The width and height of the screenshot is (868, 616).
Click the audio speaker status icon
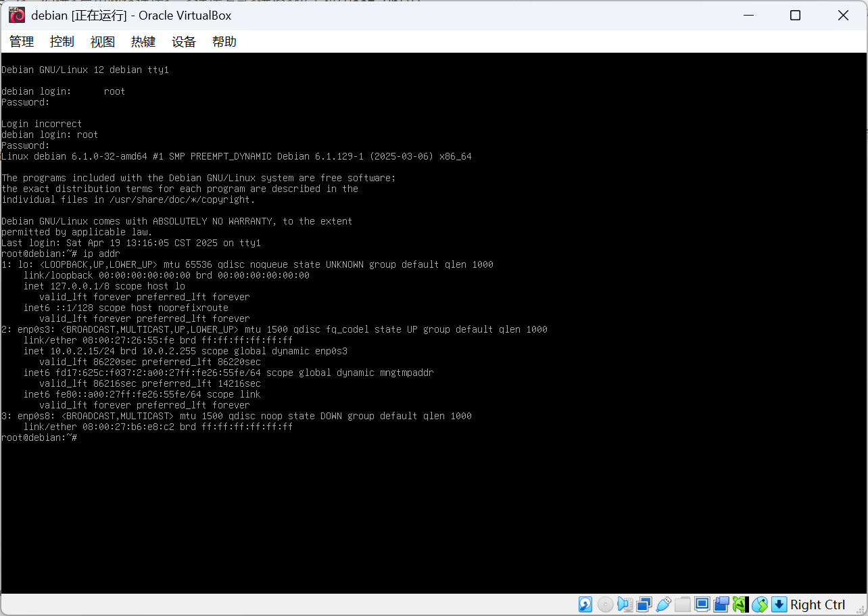pyautogui.click(x=625, y=605)
